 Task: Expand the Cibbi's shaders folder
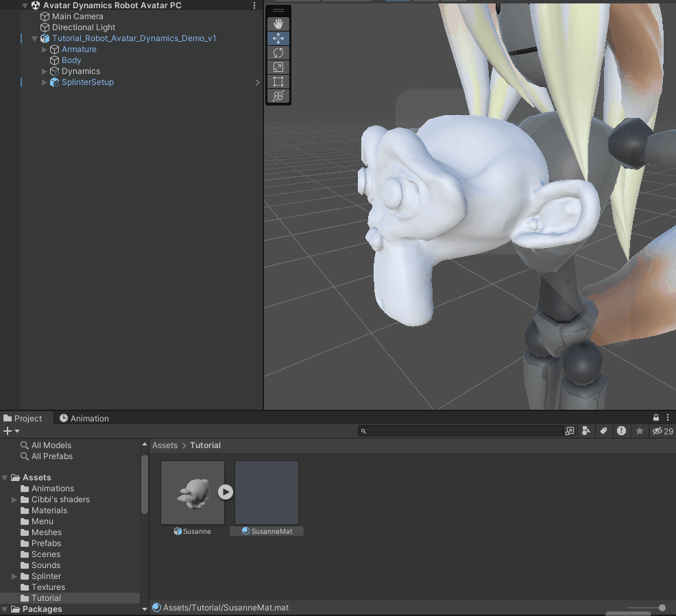pos(14,500)
